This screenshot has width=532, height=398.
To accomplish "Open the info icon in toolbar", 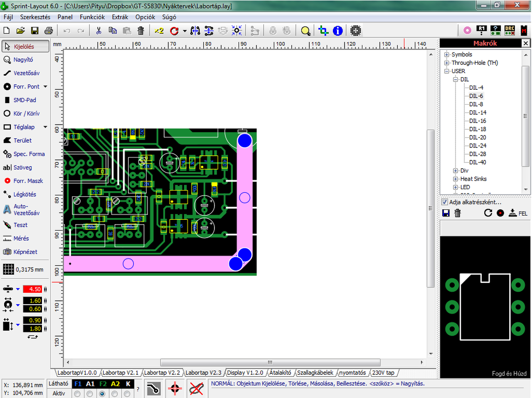I will pos(338,31).
